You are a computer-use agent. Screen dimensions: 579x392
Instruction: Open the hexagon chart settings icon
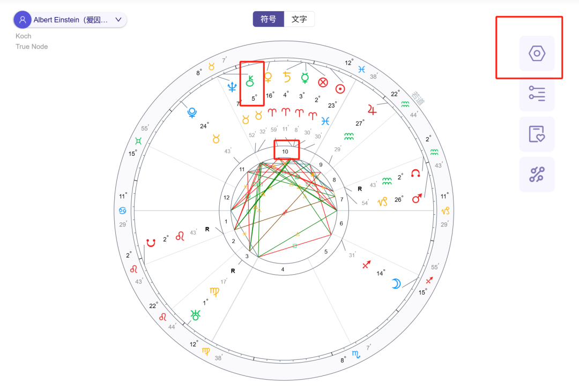click(x=537, y=54)
